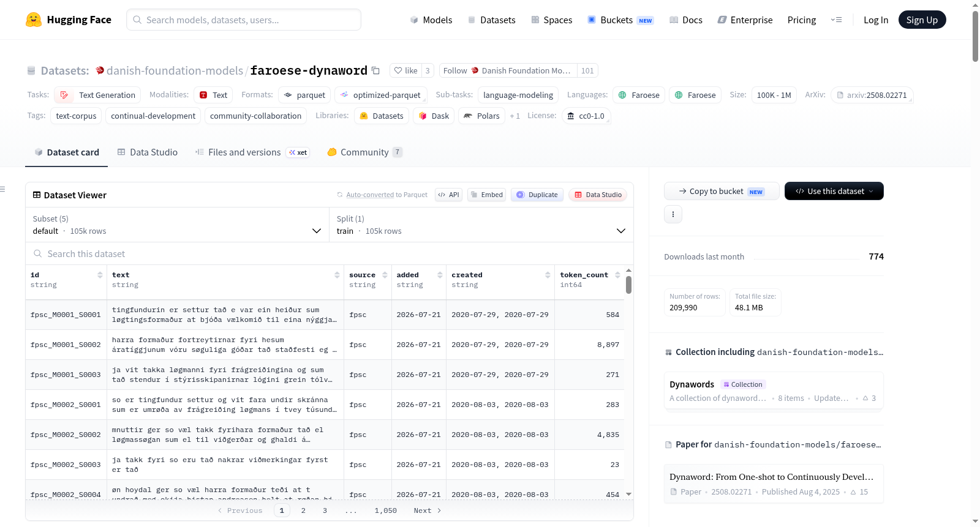Image resolution: width=980 pixels, height=527 pixels.
Task: Sort by the created column
Action: click(x=548, y=275)
